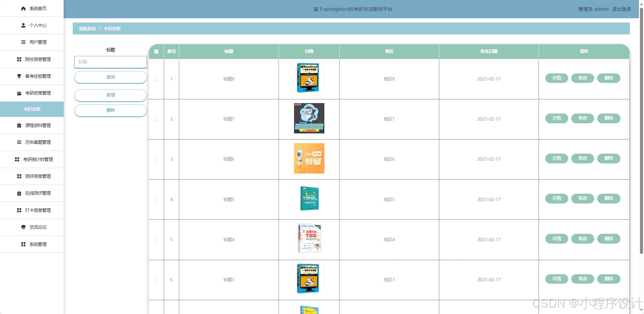The width and height of the screenshot is (644, 314).
Task: Click 删除 for row 标题8
Action: coord(609,78)
